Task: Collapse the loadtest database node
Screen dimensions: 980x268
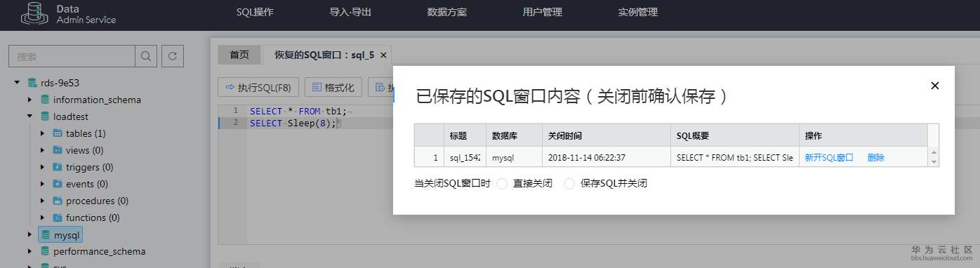Action: pyautogui.click(x=30, y=116)
